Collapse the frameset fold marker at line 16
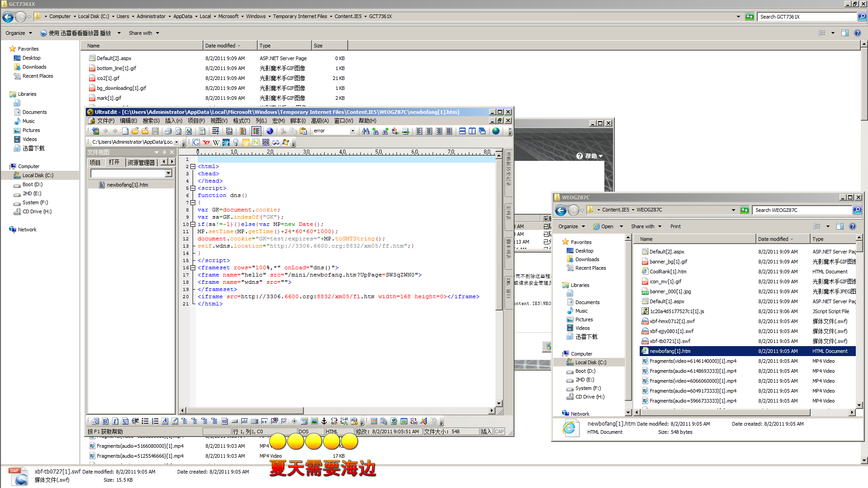This screenshot has width=868, height=488. 193,267
